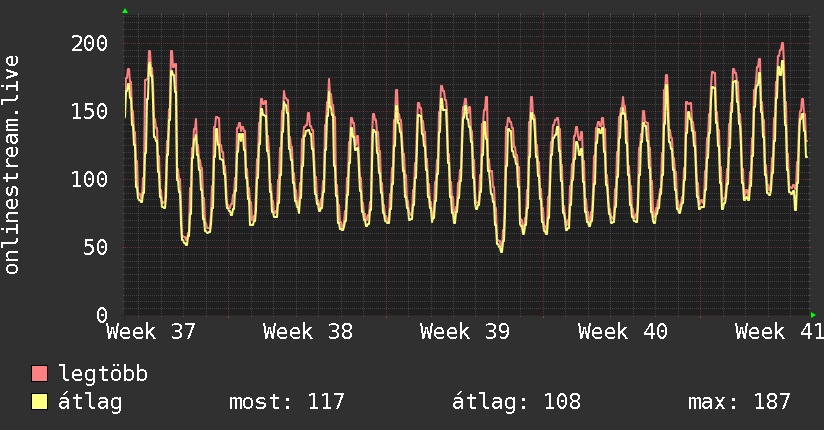Viewport: 824px width, 430px height.
Task: Click the Week 39 axis label
Action: 465,332
